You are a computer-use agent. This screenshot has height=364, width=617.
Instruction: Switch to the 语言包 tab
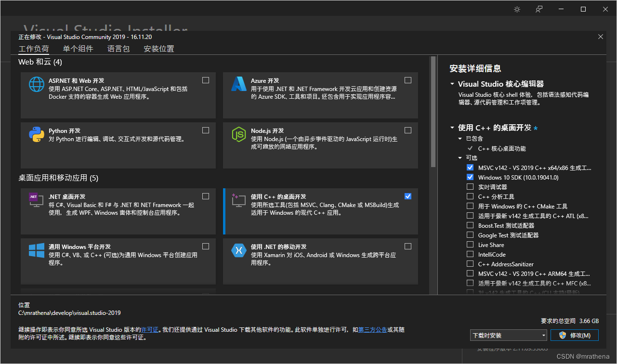pyautogui.click(x=118, y=49)
